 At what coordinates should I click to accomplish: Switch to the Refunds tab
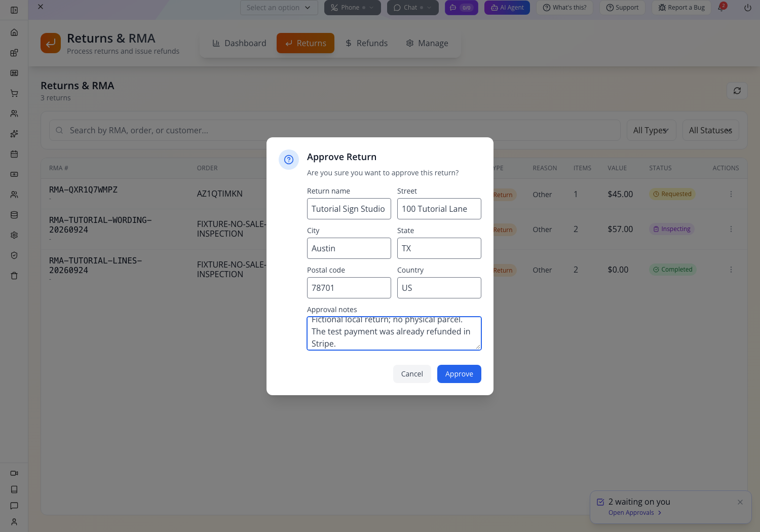tap(366, 43)
